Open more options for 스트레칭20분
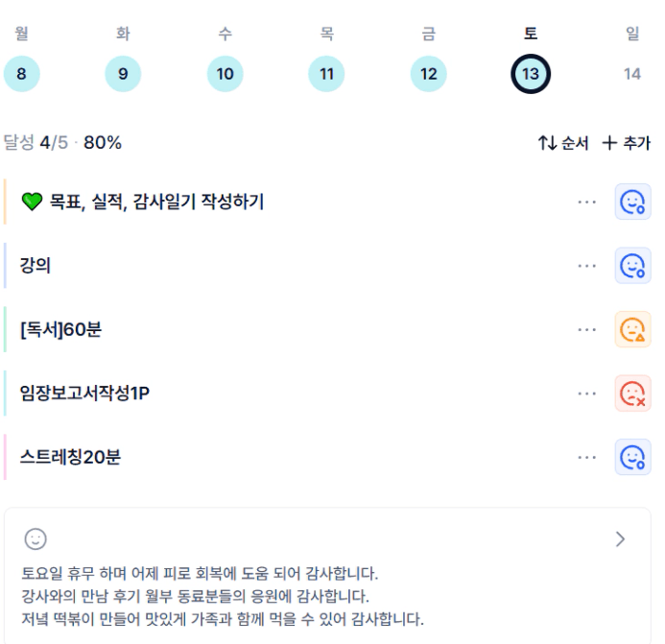Screen dimensions: 665x644 tap(587, 458)
